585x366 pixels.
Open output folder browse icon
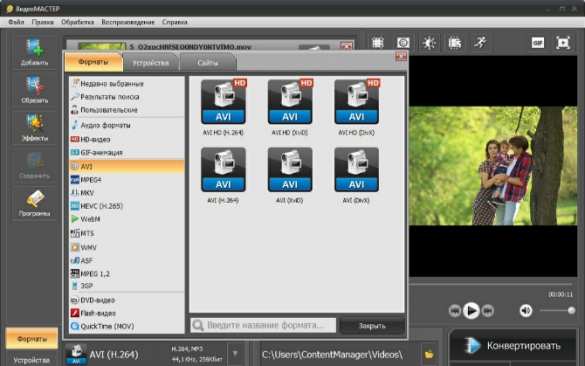coord(429,354)
